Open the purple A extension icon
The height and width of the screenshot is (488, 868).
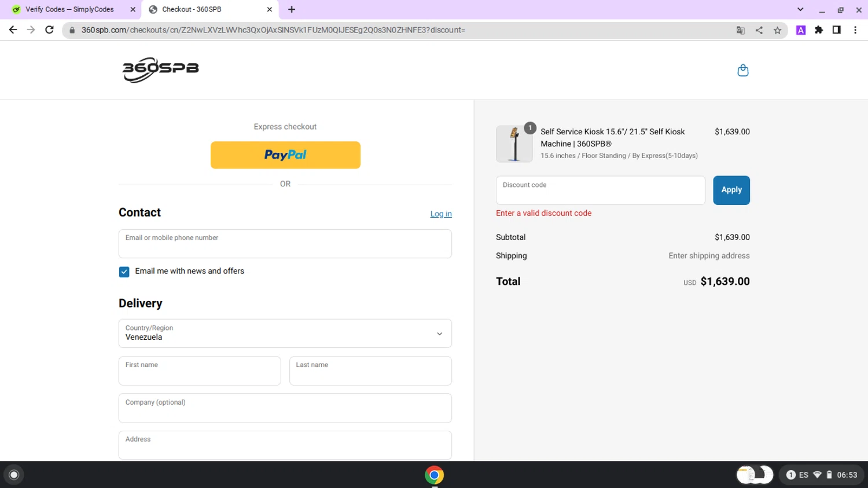(x=801, y=30)
